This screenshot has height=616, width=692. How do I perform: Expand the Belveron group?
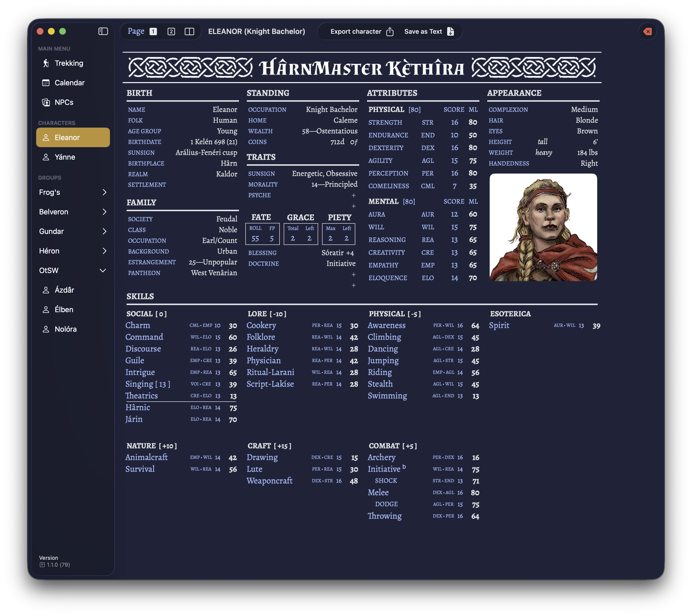[x=73, y=212]
